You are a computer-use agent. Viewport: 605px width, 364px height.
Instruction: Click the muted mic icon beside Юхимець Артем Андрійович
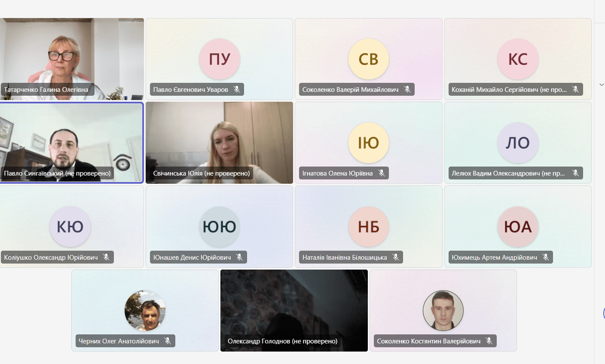pos(545,257)
